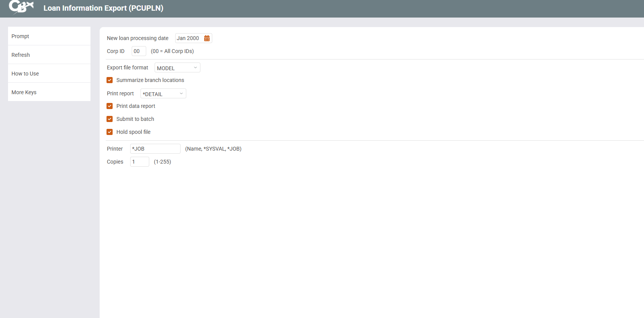644x318 pixels.
Task: Show More Keys from the sidebar
Action: click(x=49, y=92)
